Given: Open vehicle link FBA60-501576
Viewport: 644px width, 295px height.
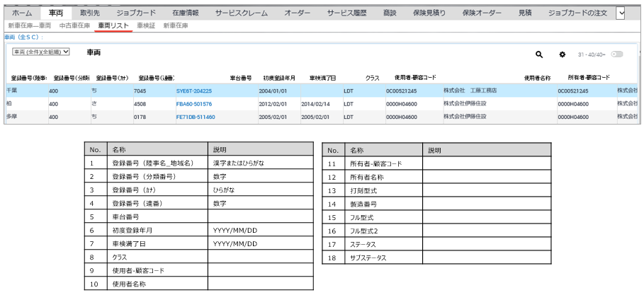Looking at the screenshot, I should click(193, 103).
